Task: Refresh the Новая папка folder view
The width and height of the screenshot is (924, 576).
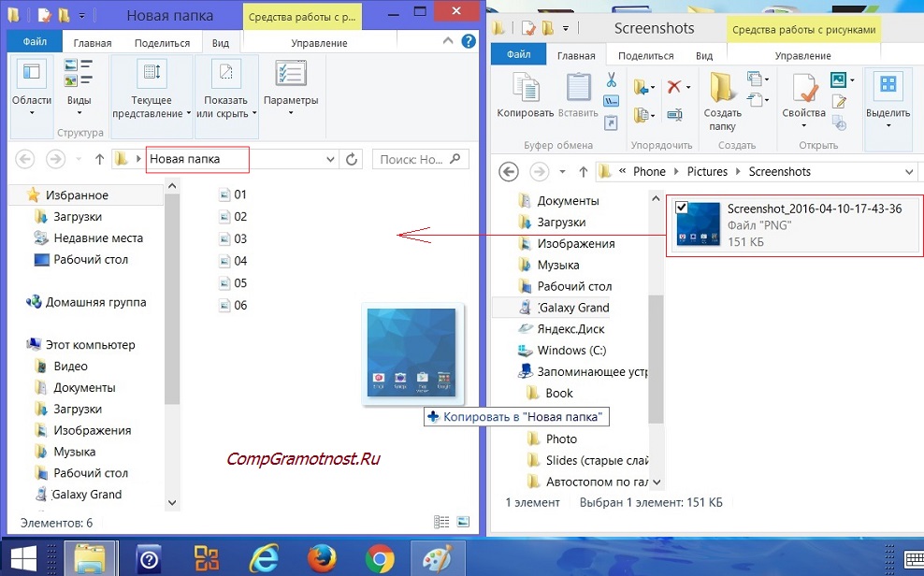Action: (x=353, y=159)
